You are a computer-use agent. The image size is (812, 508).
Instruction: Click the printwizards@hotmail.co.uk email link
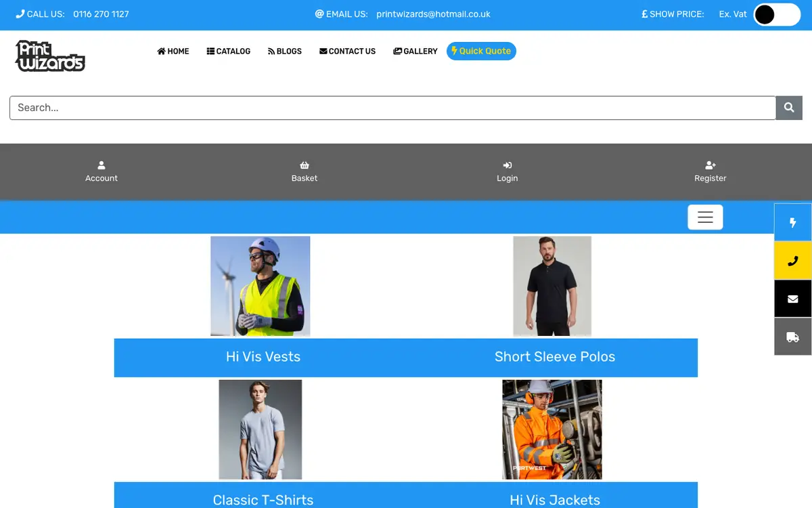433,14
